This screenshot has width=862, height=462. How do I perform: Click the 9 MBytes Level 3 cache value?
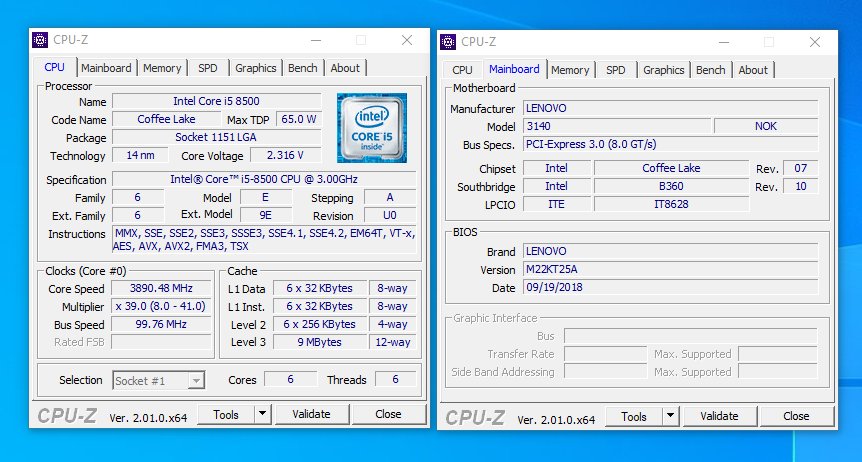319,342
